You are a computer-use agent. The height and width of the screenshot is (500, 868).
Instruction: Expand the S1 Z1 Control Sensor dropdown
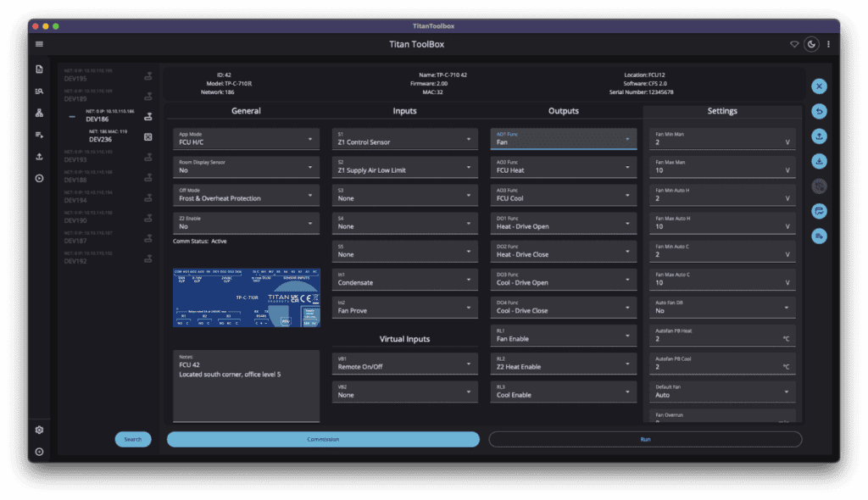pyautogui.click(x=404, y=138)
